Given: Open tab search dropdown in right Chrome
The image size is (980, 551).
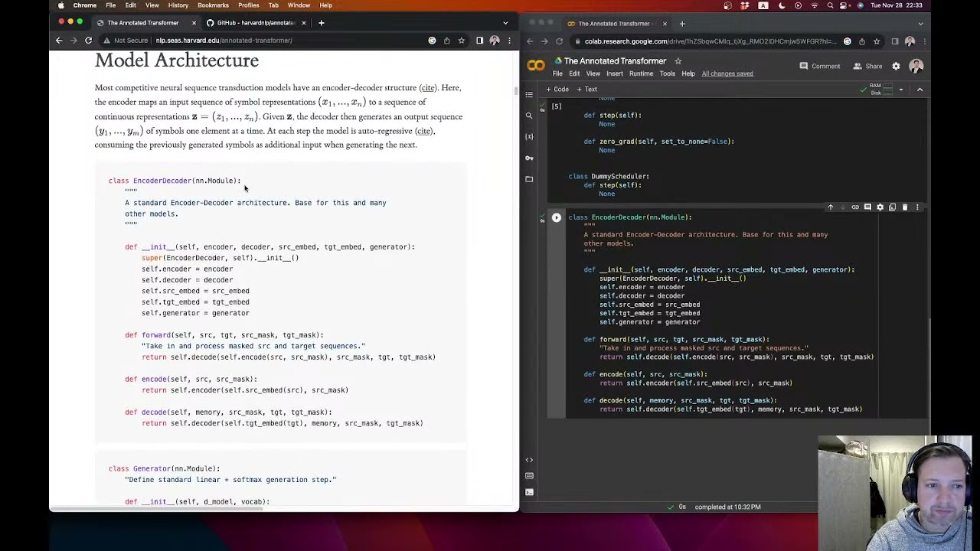Looking at the screenshot, I should coord(920,24).
